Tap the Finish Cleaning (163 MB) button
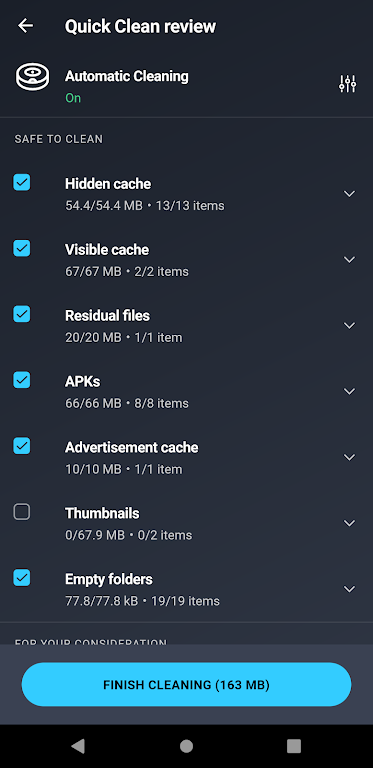 [x=186, y=684]
